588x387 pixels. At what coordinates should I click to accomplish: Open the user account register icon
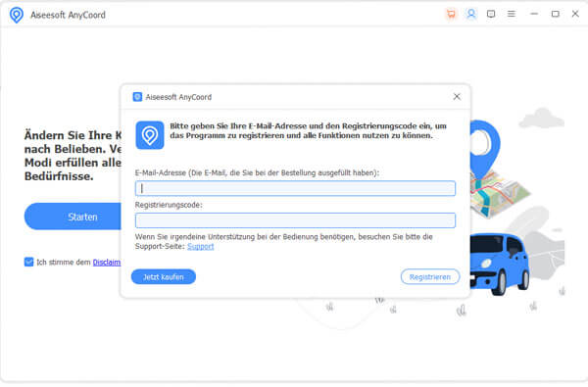[x=471, y=15]
